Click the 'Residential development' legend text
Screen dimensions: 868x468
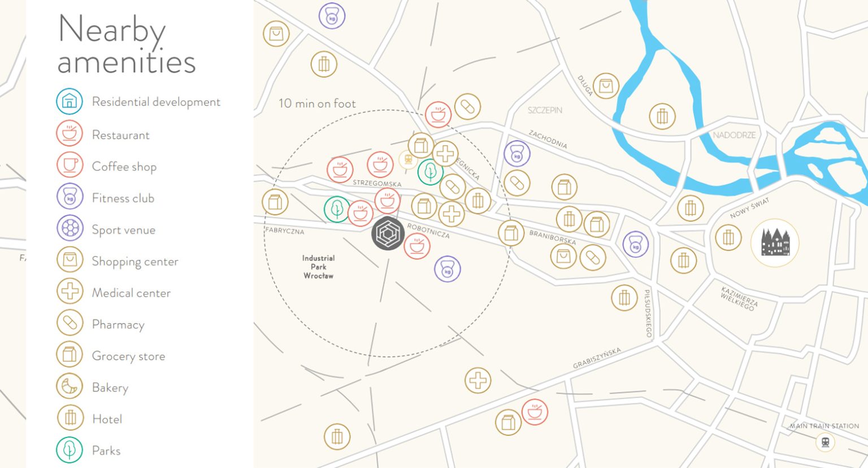(x=156, y=102)
